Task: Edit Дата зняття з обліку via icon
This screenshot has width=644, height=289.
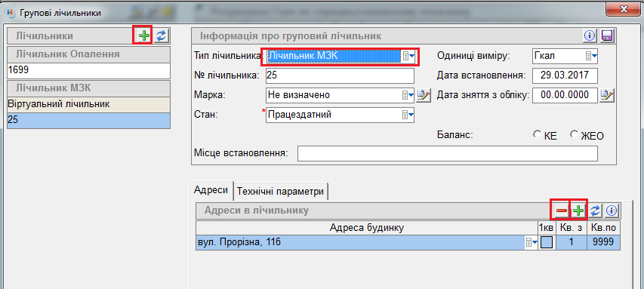Action: click(607, 95)
